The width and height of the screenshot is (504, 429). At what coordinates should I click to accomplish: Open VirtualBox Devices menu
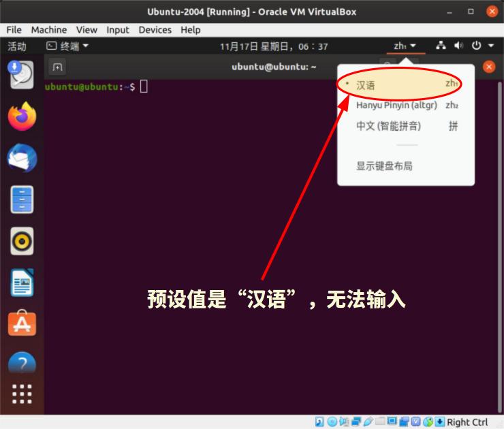point(155,30)
